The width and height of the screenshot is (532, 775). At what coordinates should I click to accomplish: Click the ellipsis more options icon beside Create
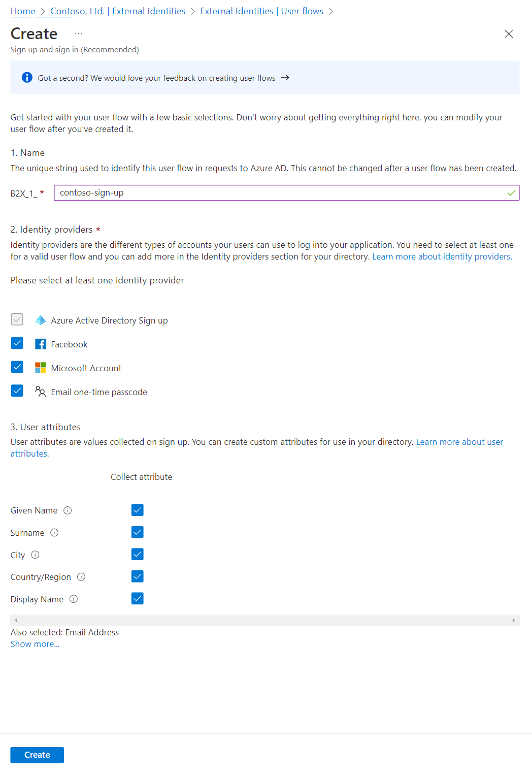pyautogui.click(x=79, y=34)
